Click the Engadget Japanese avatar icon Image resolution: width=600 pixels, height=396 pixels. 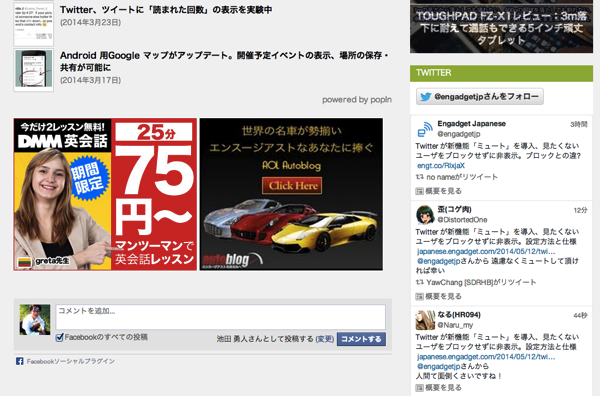point(425,129)
